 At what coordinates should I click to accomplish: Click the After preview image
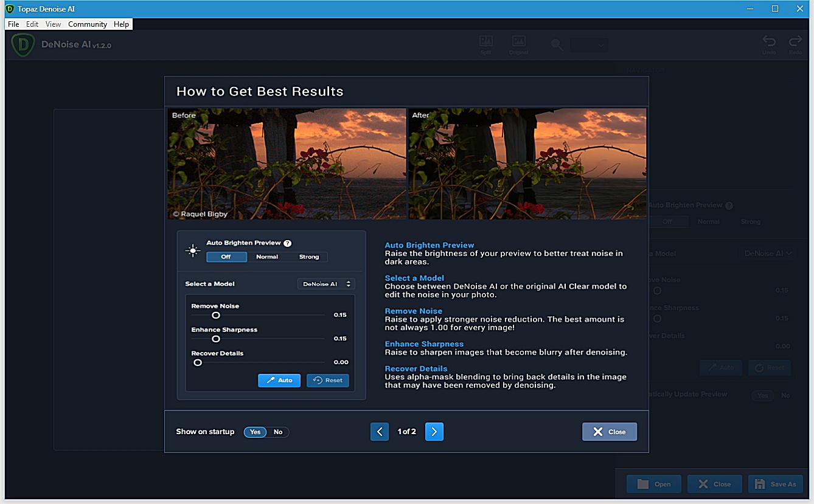click(527, 164)
